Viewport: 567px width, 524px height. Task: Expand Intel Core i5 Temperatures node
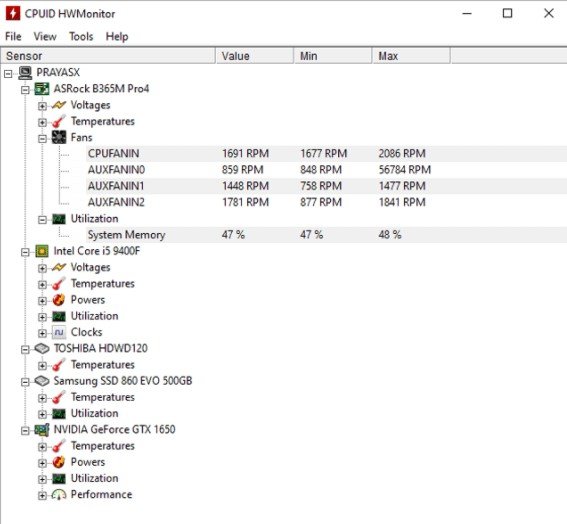[x=42, y=285]
